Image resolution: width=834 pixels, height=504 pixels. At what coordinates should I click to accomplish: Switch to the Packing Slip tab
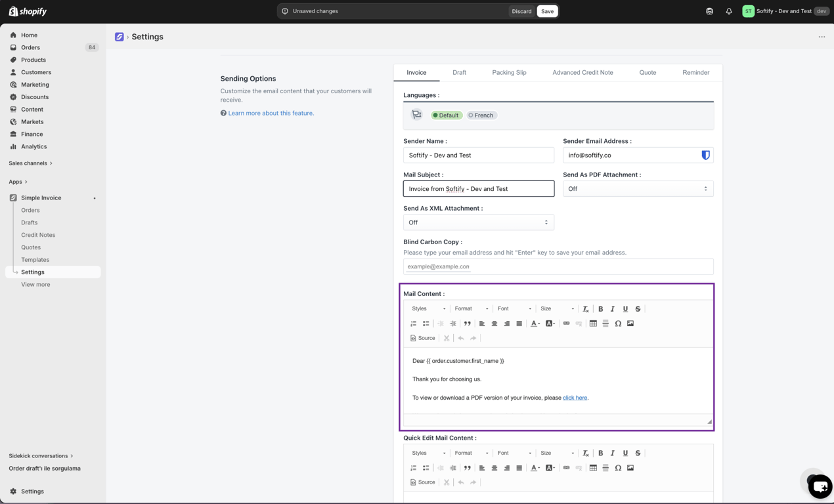point(509,72)
